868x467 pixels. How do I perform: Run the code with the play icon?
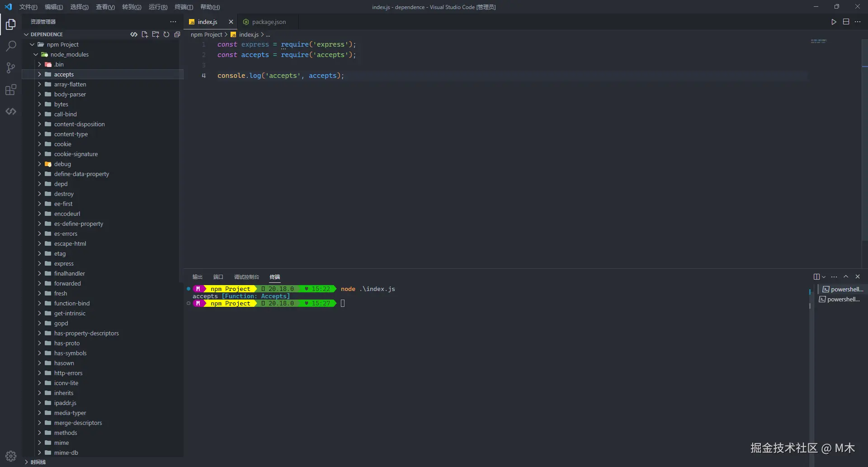pos(834,22)
